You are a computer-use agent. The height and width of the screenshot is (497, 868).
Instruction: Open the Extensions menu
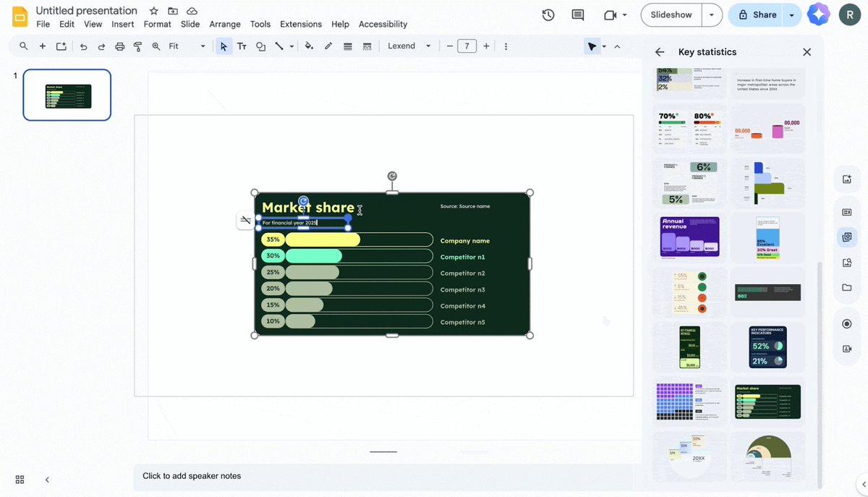(x=300, y=24)
